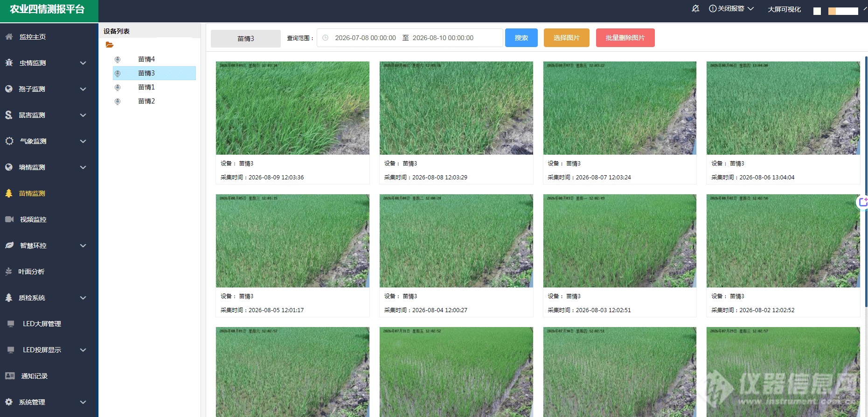Click the blue 搜索 button

pos(521,38)
